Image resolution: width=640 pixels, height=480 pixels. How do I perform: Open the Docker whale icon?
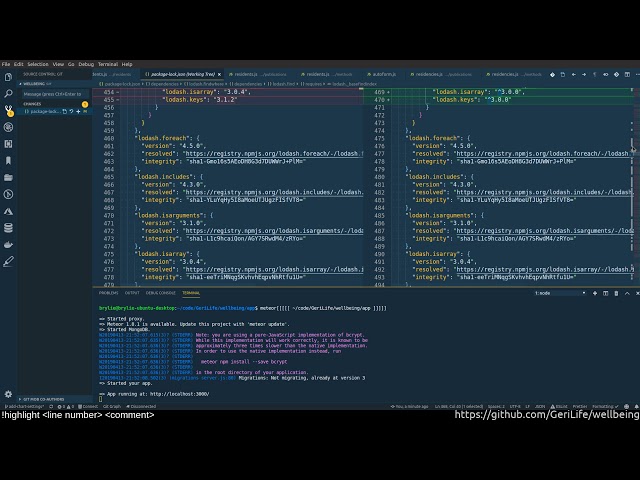(x=8, y=244)
